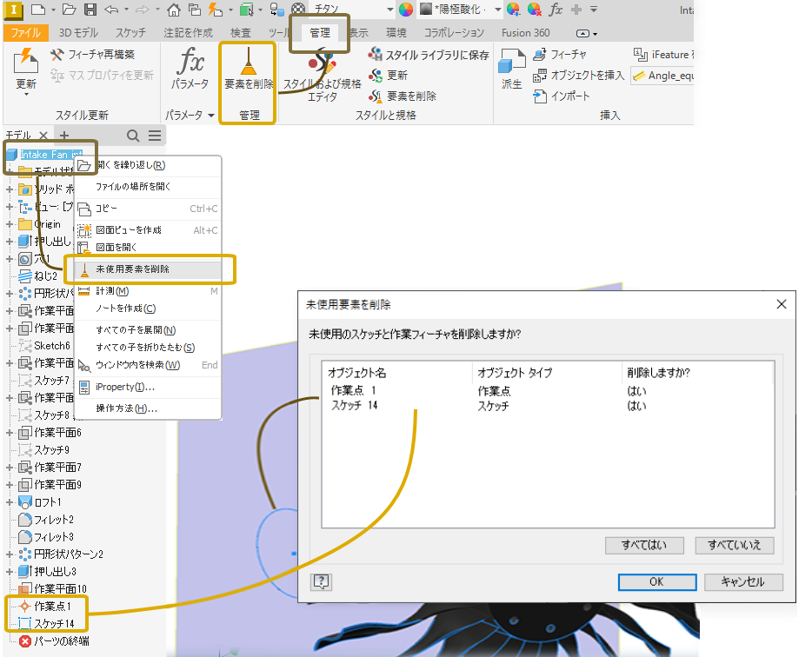This screenshot has height=657, width=812.
Task: Add a browser panel with plus icon
Action: coord(64,136)
